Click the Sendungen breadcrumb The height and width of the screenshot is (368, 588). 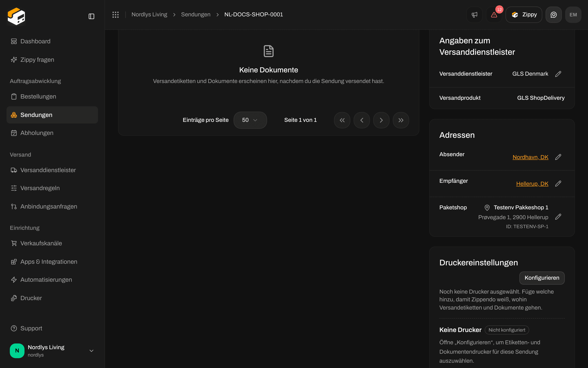pos(196,15)
